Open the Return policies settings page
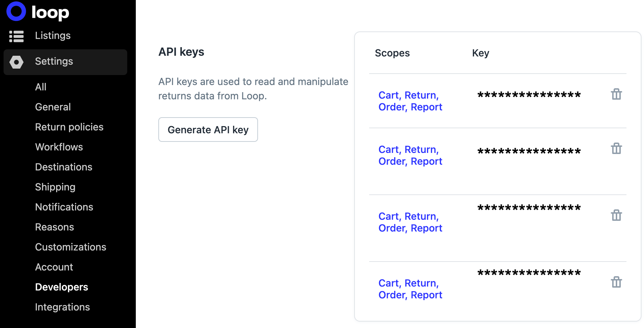Viewport: 644px width, 328px height. [69, 127]
